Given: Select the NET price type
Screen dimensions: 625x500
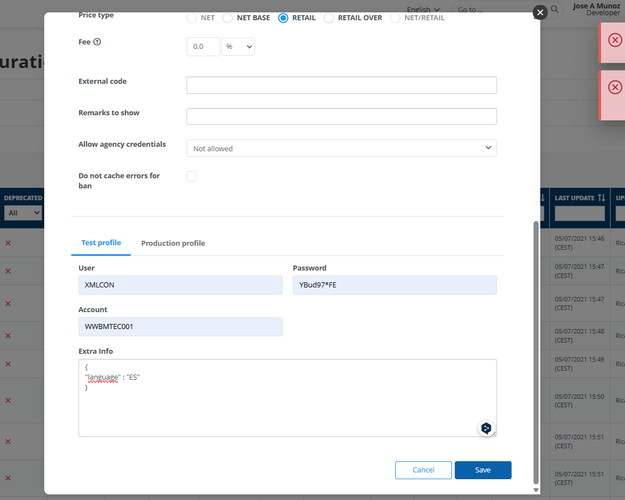Looking at the screenshot, I should (192, 18).
